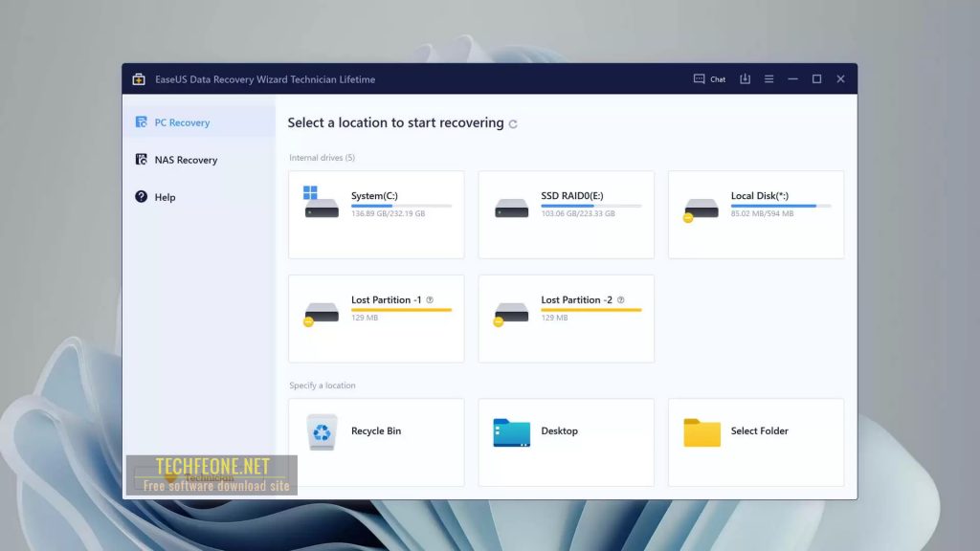
Task: Click the SSD RAID0(E:) usage bar
Action: point(591,206)
